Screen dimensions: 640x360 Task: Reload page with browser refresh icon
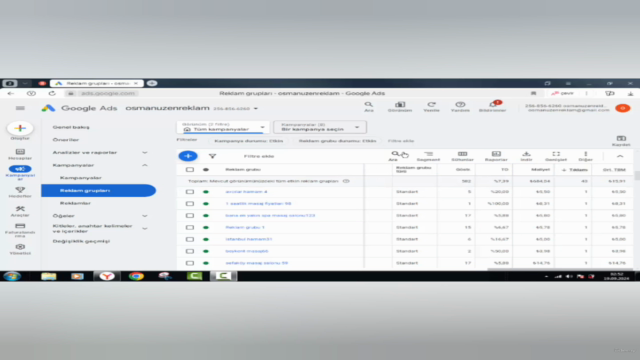click(x=52, y=93)
